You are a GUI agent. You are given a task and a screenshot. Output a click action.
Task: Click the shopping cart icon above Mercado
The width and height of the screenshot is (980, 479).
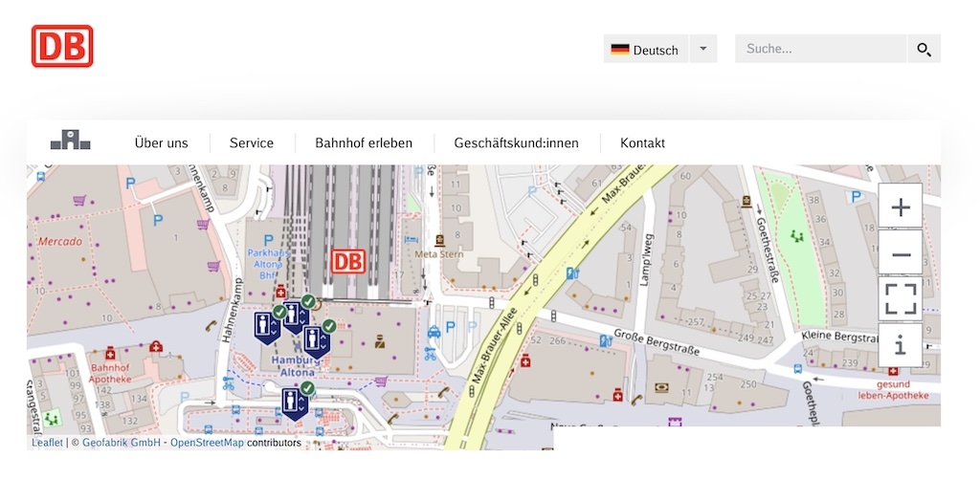click(78, 201)
